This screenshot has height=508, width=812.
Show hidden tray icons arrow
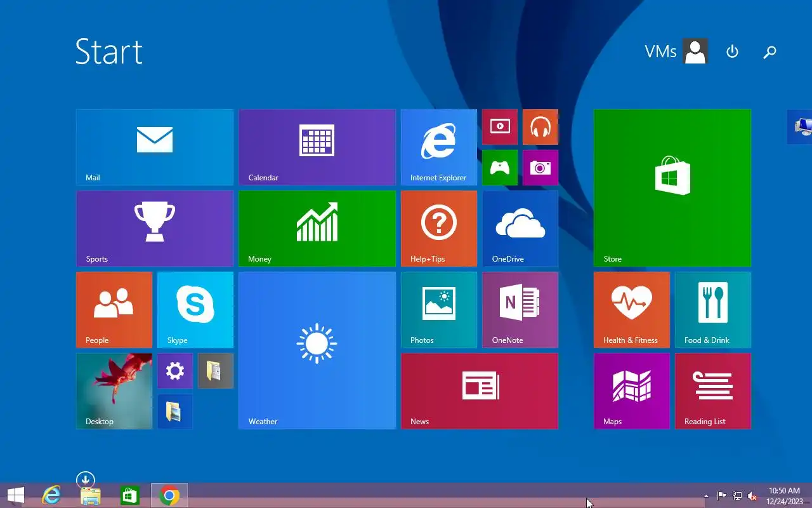(x=706, y=496)
